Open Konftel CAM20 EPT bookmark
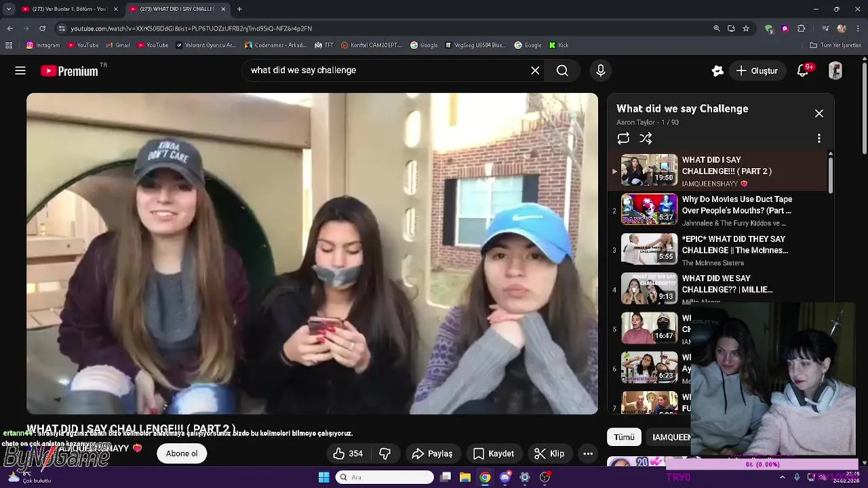This screenshot has width=868, height=488. click(x=372, y=45)
